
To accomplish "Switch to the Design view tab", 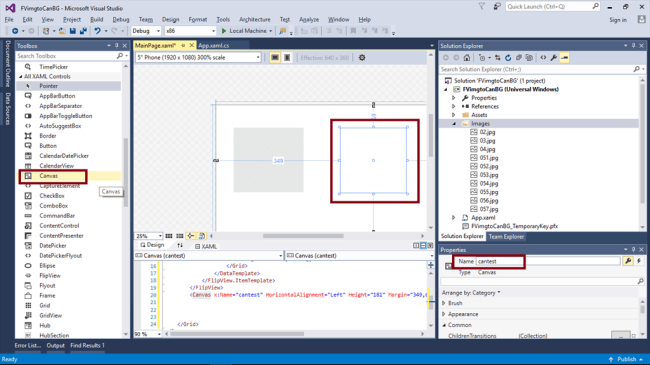I will (x=152, y=246).
